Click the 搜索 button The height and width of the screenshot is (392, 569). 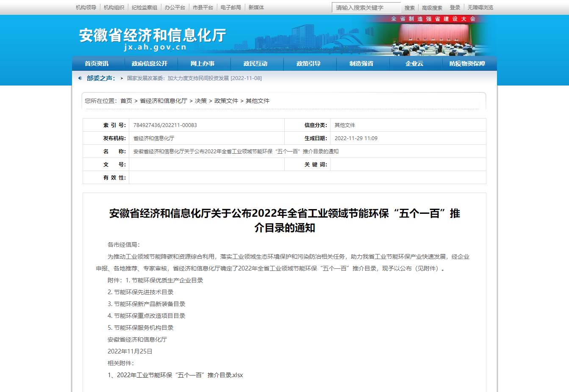coord(409,8)
